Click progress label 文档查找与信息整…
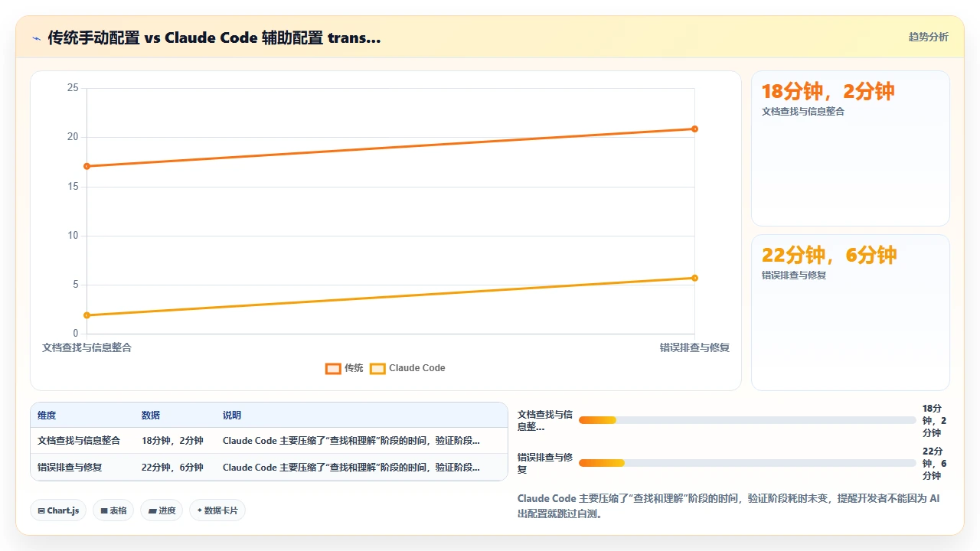Viewport: 980px width, 551px height. 545,421
